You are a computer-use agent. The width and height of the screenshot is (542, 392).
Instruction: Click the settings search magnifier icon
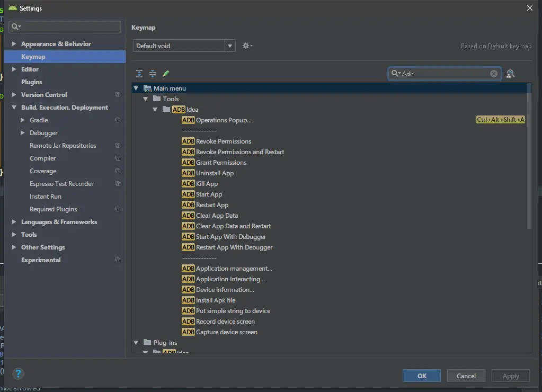coord(16,26)
